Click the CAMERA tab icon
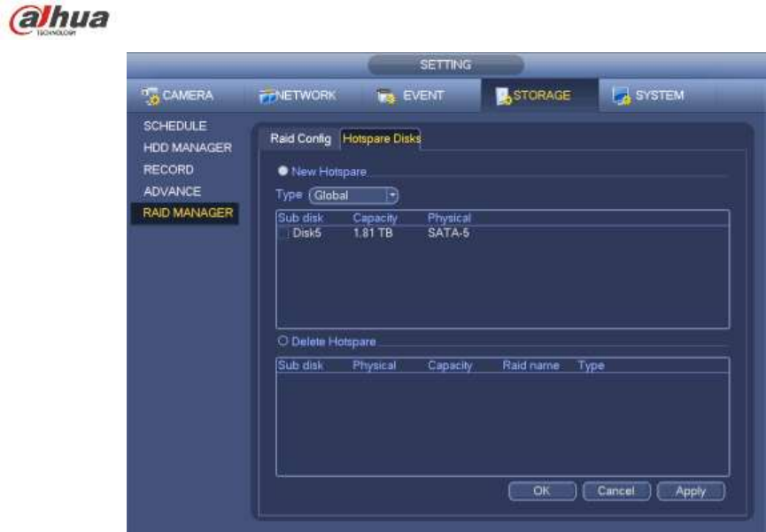Image resolution: width=766 pixels, height=532 pixels. pos(151,96)
